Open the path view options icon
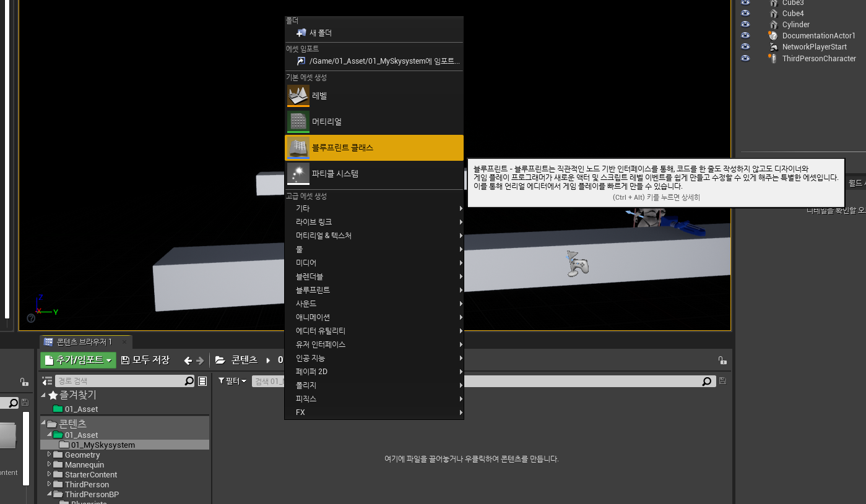Viewport: 866px width, 504px height. click(202, 382)
